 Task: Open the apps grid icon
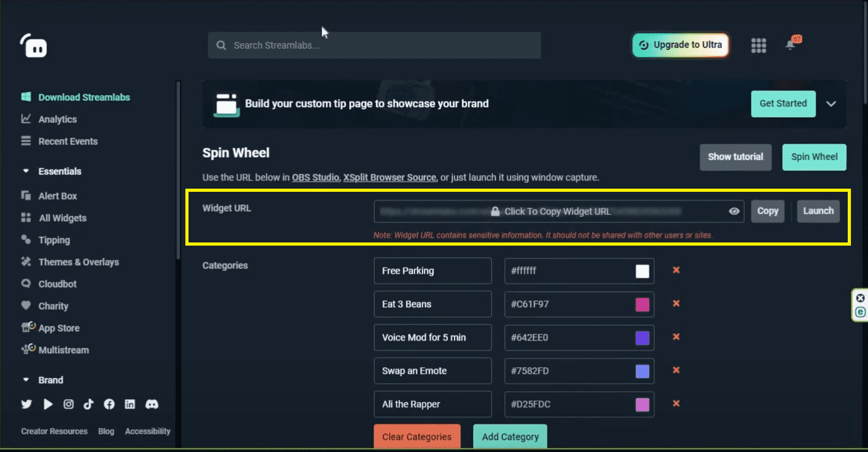tap(759, 45)
